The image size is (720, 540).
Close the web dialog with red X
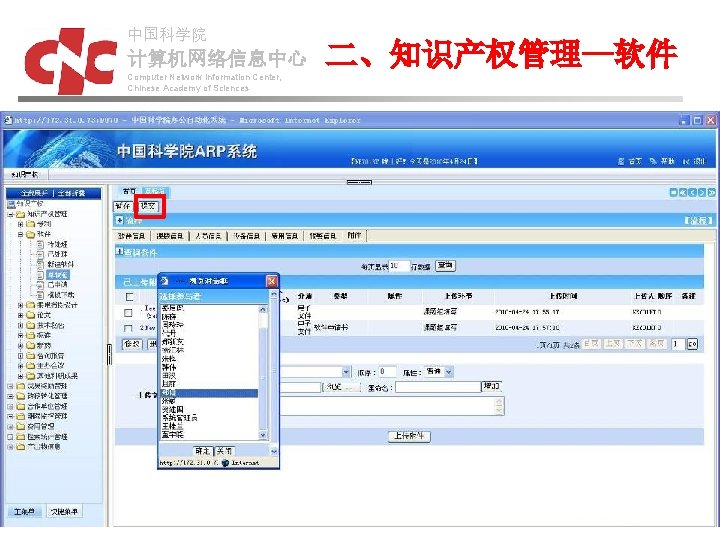[x=272, y=281]
